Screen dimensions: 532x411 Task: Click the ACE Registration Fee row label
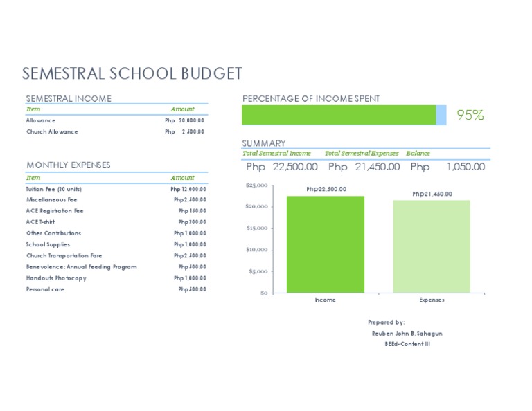pos(55,211)
